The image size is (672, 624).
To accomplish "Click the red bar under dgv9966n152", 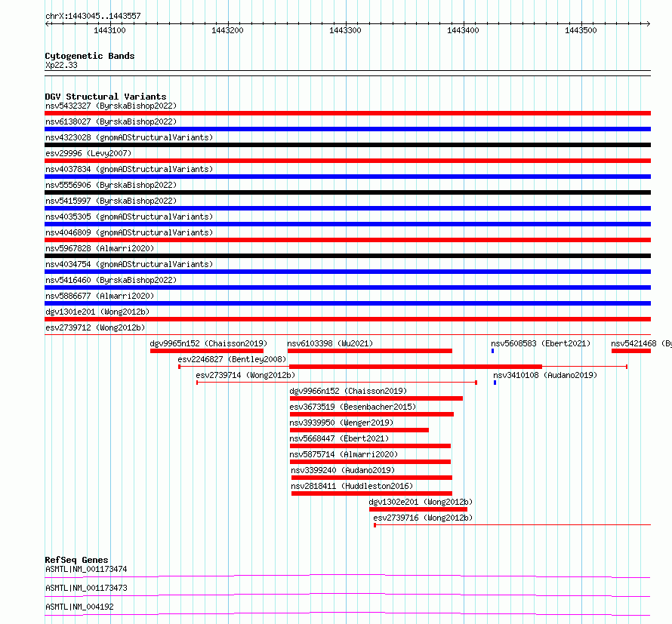I will [376, 398].
